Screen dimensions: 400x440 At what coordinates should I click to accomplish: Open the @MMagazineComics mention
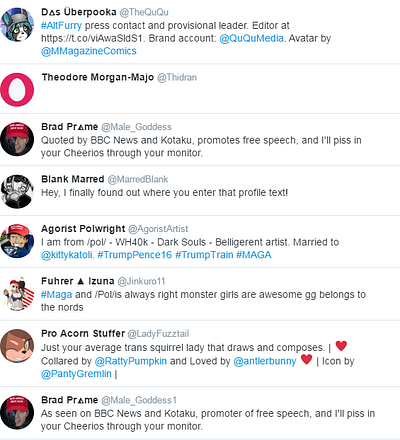(89, 51)
